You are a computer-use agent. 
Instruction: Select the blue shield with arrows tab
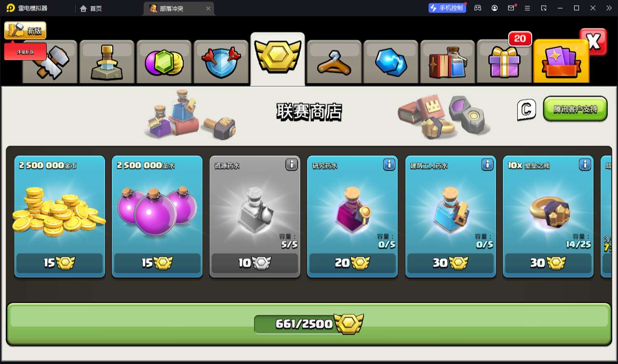point(221,62)
